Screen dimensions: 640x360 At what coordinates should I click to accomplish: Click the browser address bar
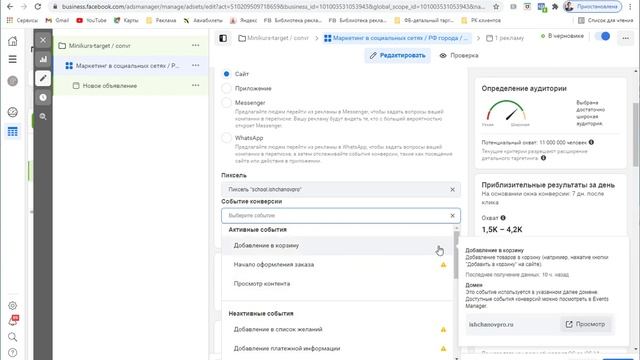pos(273,7)
